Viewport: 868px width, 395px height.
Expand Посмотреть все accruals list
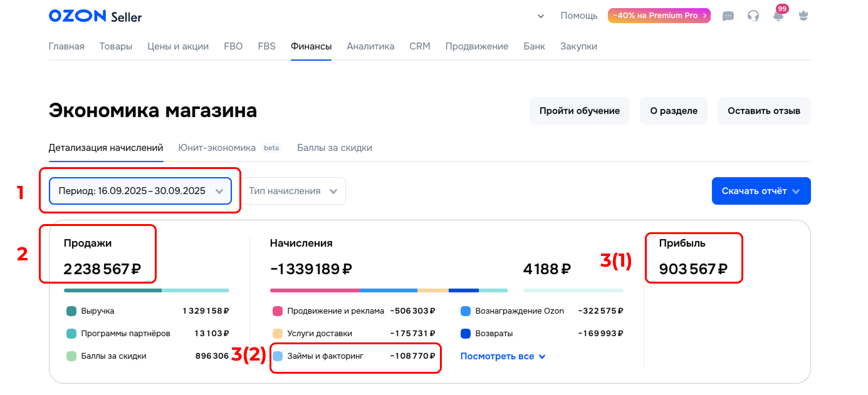[503, 356]
